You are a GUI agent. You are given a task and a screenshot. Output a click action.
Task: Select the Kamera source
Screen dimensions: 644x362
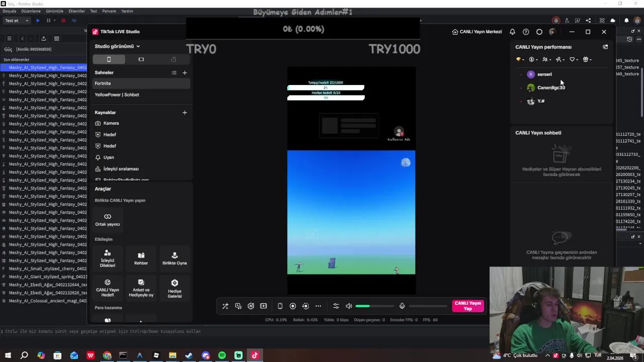tap(141, 123)
